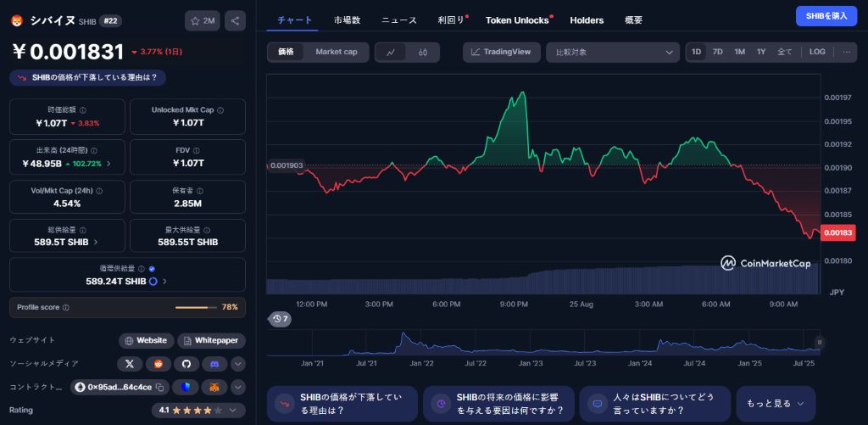Click the MetaMask fox icon
The height and width of the screenshot is (425, 868).
(214, 387)
